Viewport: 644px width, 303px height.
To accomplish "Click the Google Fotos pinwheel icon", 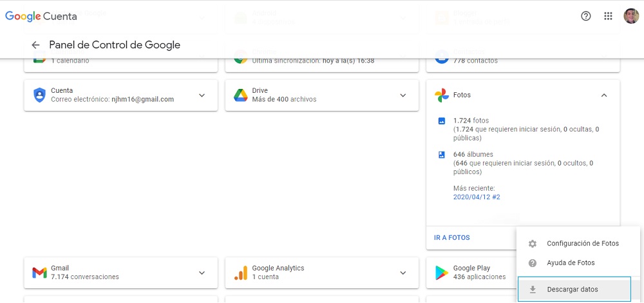I will [442, 95].
